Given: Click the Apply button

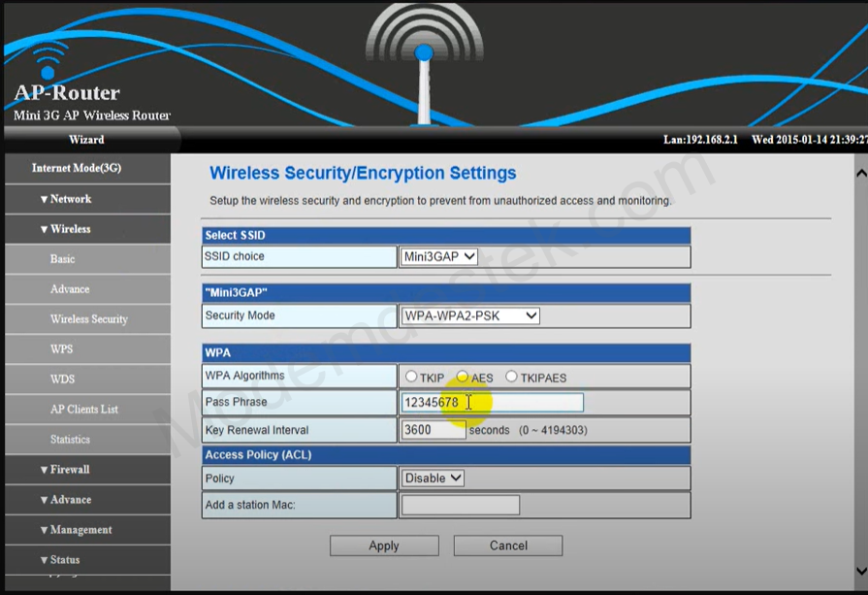Looking at the screenshot, I should [384, 545].
